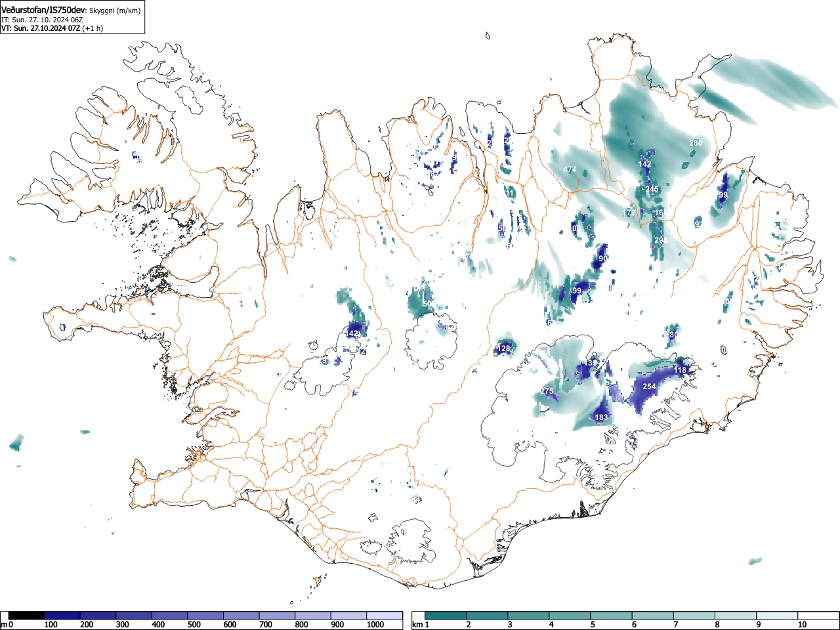Click the '10' tick label in km legend
The height and width of the screenshot is (630, 840).
[x=802, y=625]
